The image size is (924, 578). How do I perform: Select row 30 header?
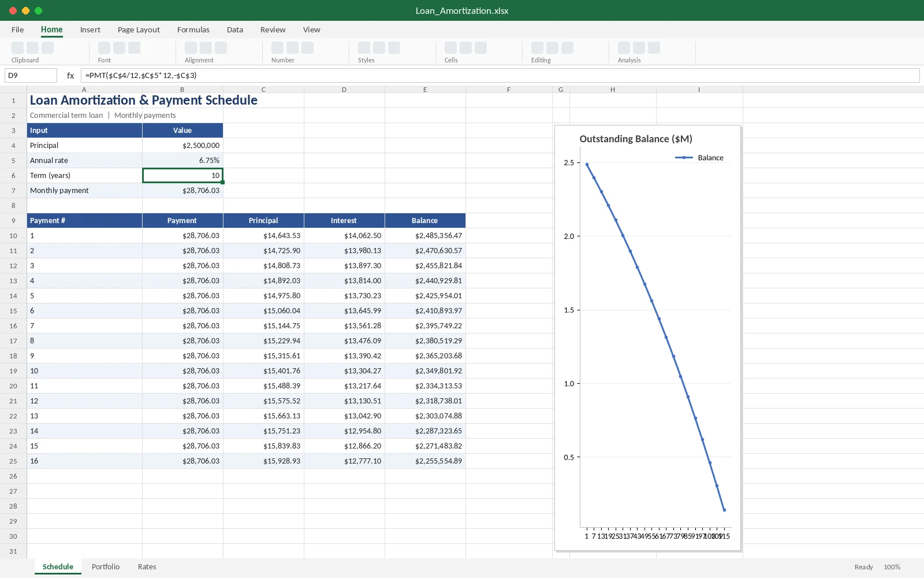(x=13, y=536)
